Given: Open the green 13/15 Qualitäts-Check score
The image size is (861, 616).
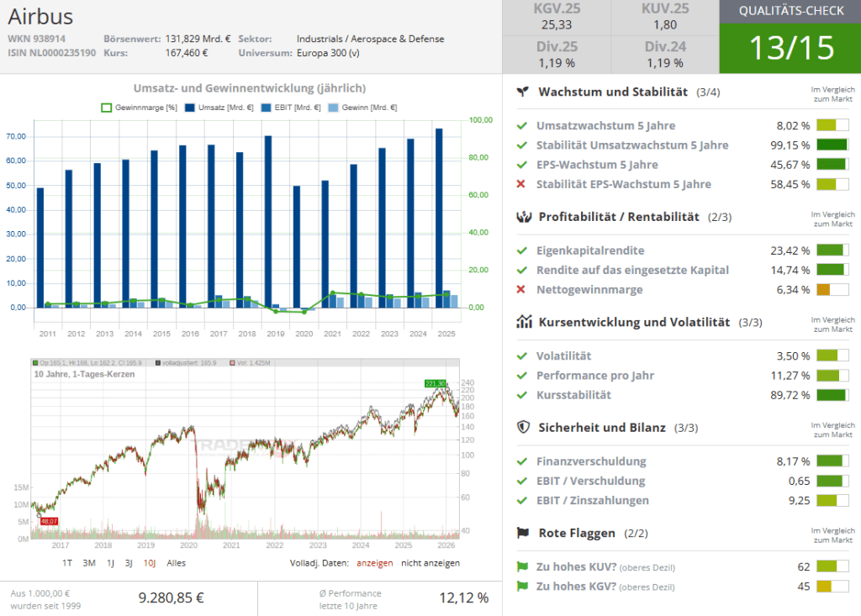Looking at the screenshot, I should (x=790, y=48).
